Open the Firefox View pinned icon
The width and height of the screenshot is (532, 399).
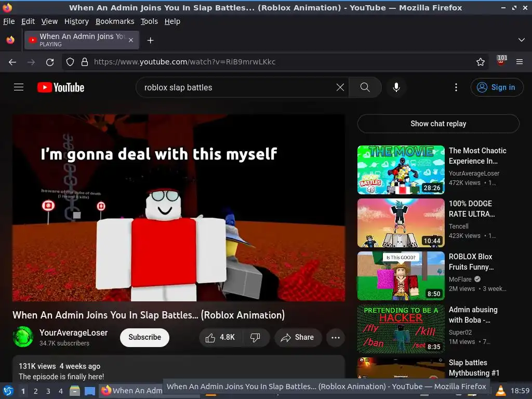click(x=10, y=40)
